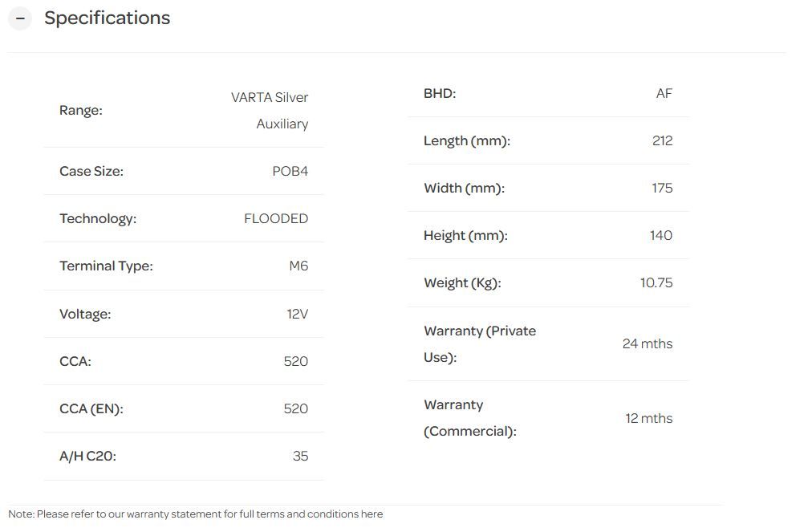
Task: Select the 'POB4' case size value
Action: pyautogui.click(x=290, y=171)
